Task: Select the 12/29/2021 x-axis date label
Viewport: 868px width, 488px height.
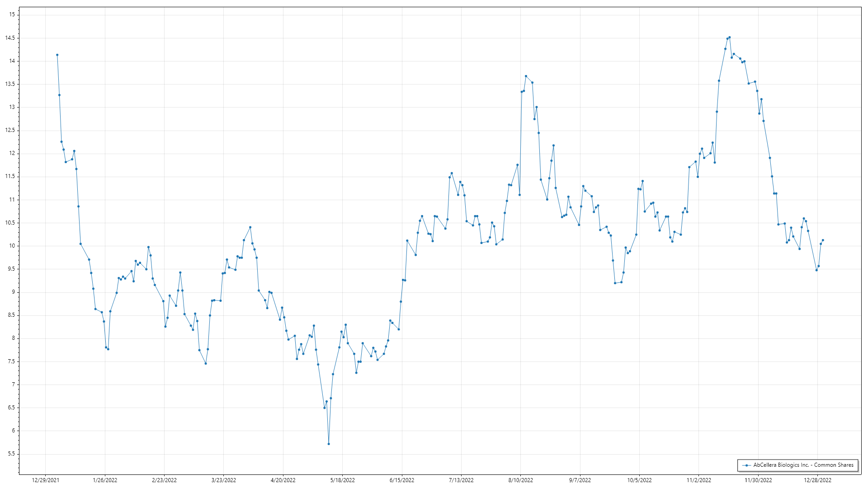Action: 45,480
